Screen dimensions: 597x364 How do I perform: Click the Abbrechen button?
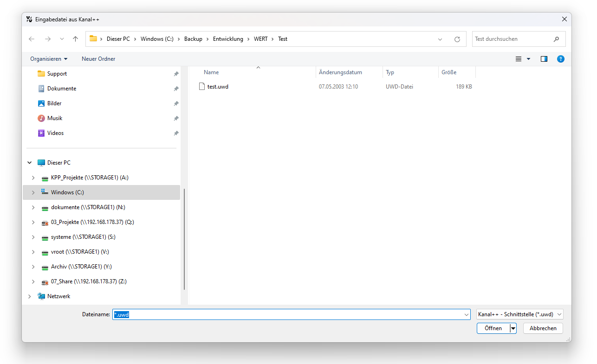[543, 328]
